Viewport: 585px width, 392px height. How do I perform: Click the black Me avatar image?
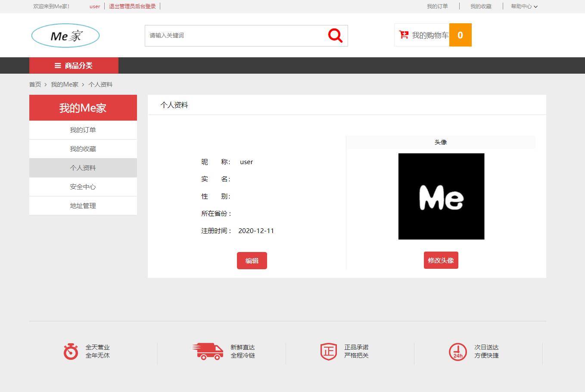[441, 196]
